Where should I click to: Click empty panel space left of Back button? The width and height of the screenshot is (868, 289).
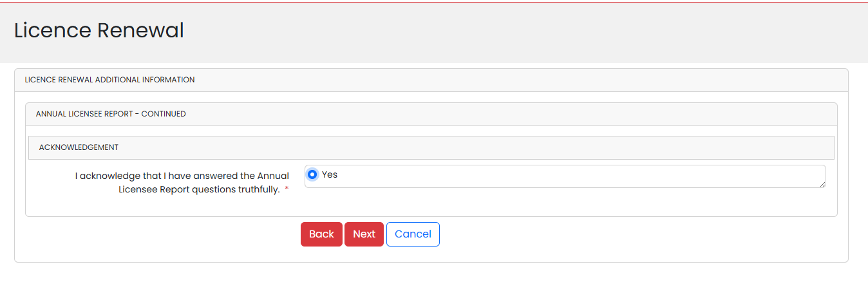[x=161, y=236]
